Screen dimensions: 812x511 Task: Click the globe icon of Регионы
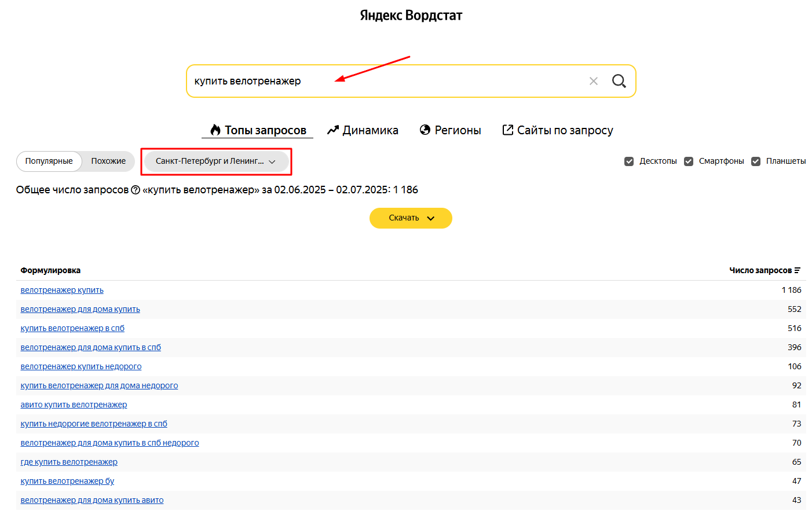tap(425, 130)
